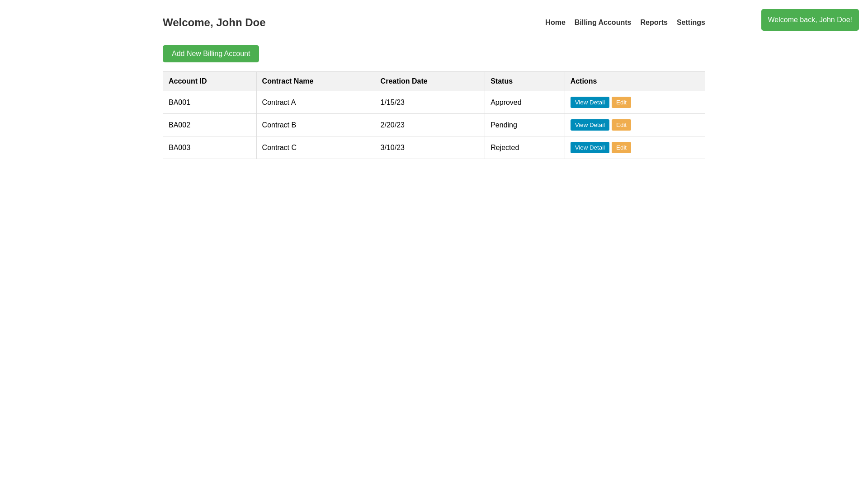Viewport: 868px width, 488px height.
Task: Open the Reports page from the navigation
Action: tap(654, 22)
